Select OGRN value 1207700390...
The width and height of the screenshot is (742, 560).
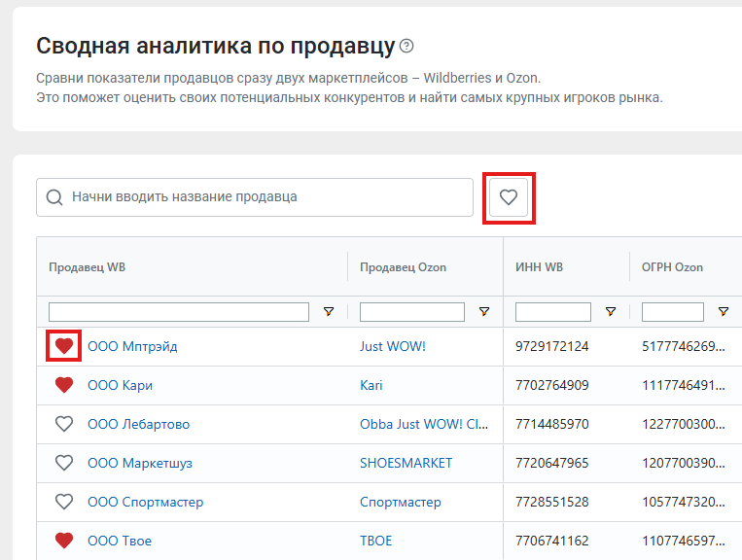click(684, 463)
